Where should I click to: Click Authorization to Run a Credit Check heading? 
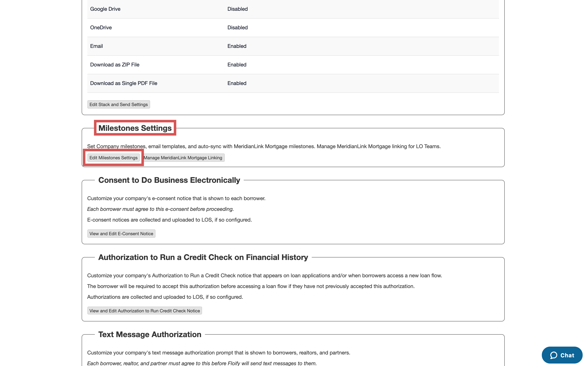coord(203,257)
